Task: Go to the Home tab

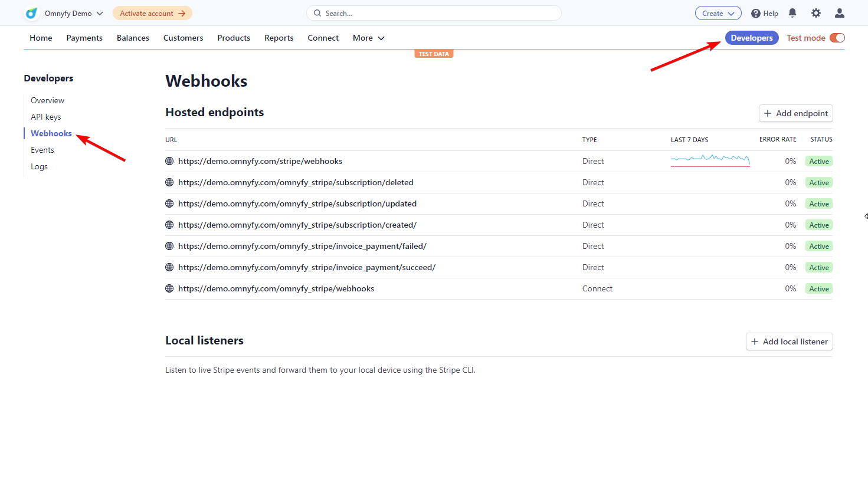Action: click(x=41, y=38)
